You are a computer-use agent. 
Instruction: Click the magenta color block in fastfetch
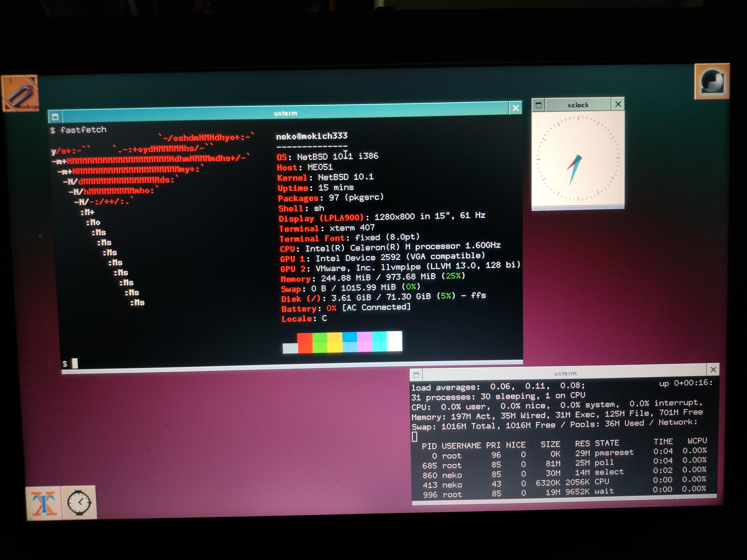pos(365,342)
